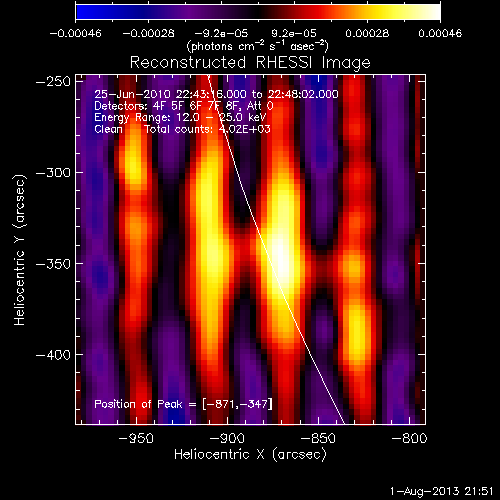Click the red region of the colorbar

click(x=320, y=12)
